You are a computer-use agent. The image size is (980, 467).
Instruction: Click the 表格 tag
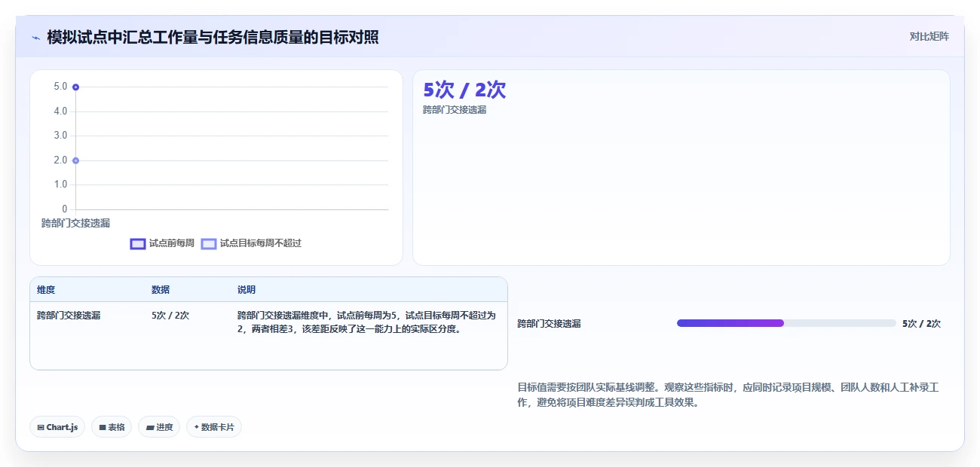(112, 427)
